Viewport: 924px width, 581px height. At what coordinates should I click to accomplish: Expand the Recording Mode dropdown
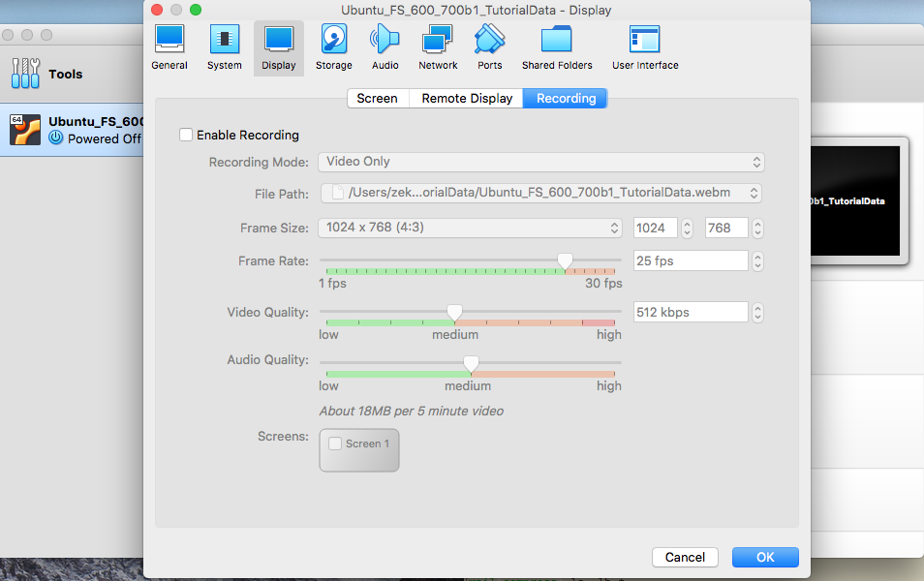540,162
